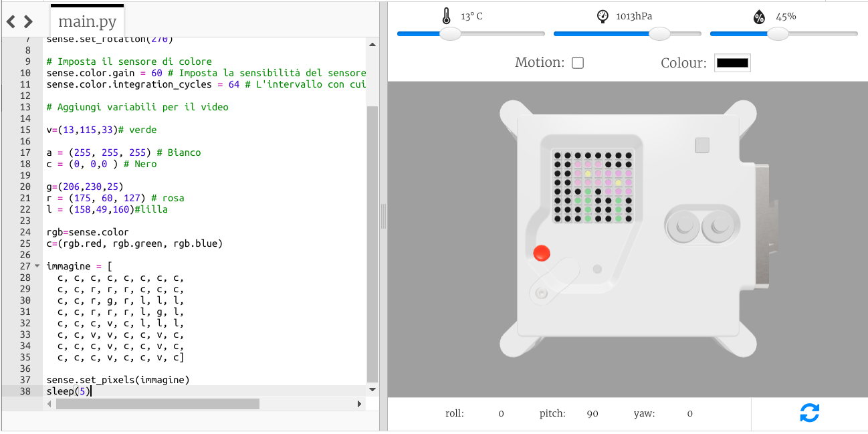The height and width of the screenshot is (434, 868).
Task: Click the thermometer temperature icon
Action: point(447,17)
